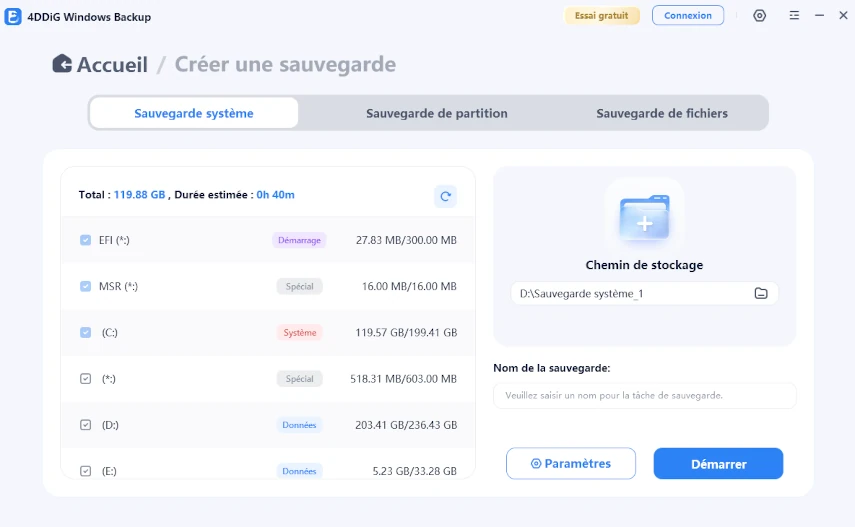855x527 pixels.
Task: Click the backup name input field
Action: (645, 396)
